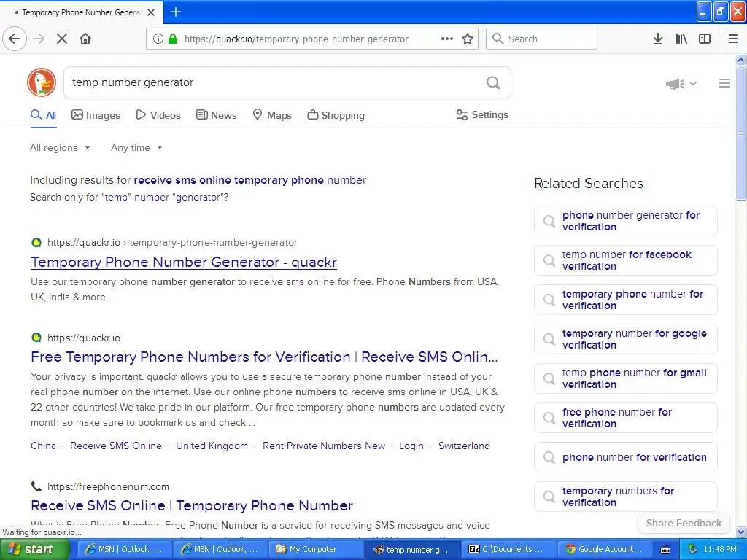Switch to the Shopping tab
The height and width of the screenshot is (560, 747).
(x=336, y=114)
